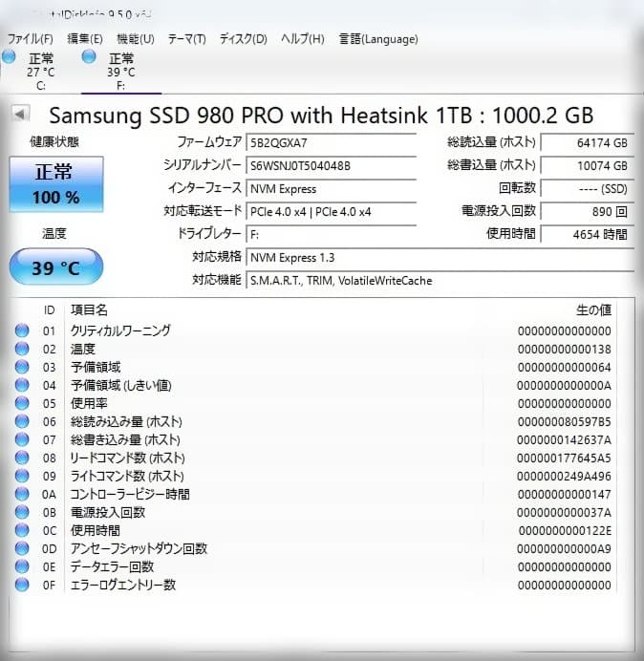The width and height of the screenshot is (644, 661).
Task: Click status orb for 07 総書き込み量 row
Action: click(x=22, y=439)
